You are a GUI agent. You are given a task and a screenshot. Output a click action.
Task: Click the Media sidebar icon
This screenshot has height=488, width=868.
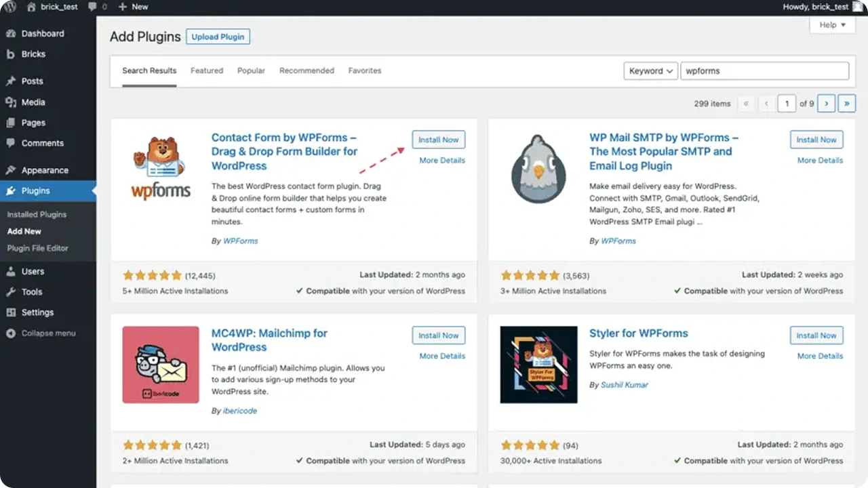click(x=11, y=102)
